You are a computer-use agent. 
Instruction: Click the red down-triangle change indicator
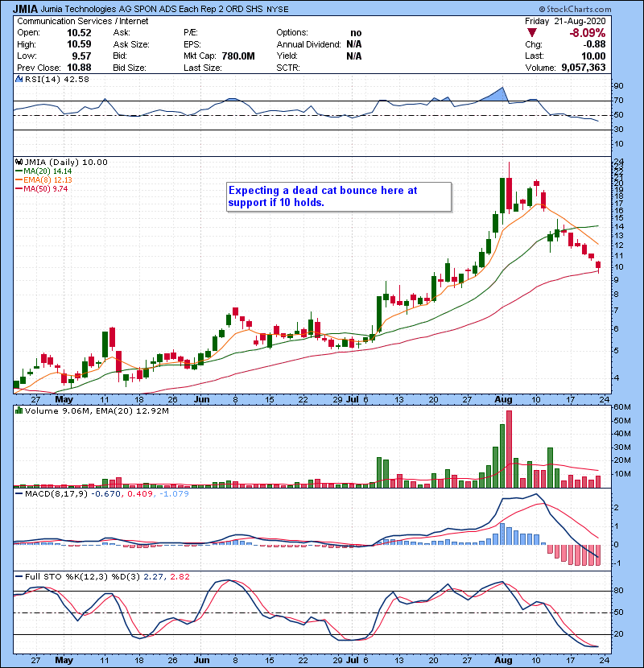(x=531, y=33)
